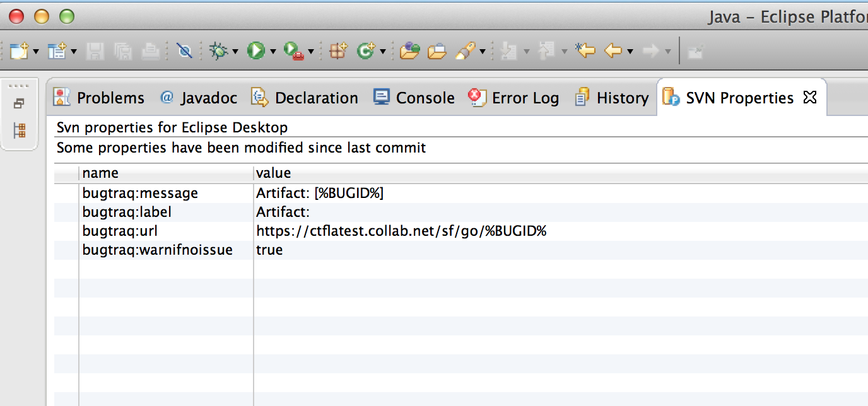This screenshot has width=868, height=406.
Task: Switch to the Problems tab
Action: click(99, 98)
